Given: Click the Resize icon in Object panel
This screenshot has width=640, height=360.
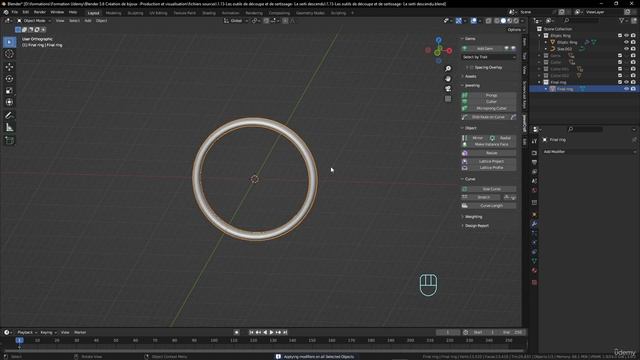Looking at the screenshot, I should 464,153.
